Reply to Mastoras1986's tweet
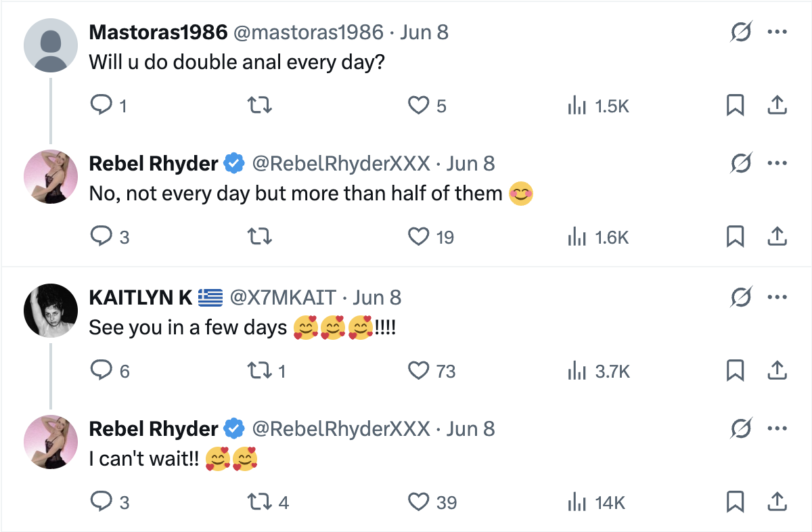This screenshot has width=812, height=532. [101, 106]
